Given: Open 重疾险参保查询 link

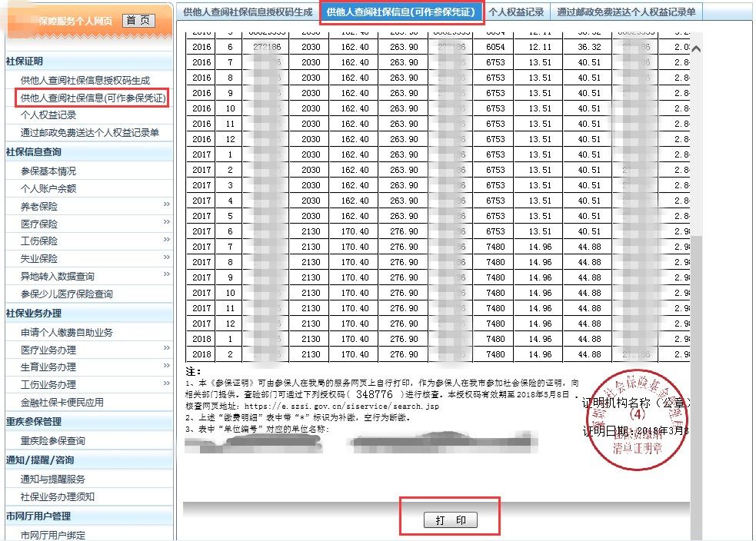Looking at the screenshot, I should coord(52,441).
